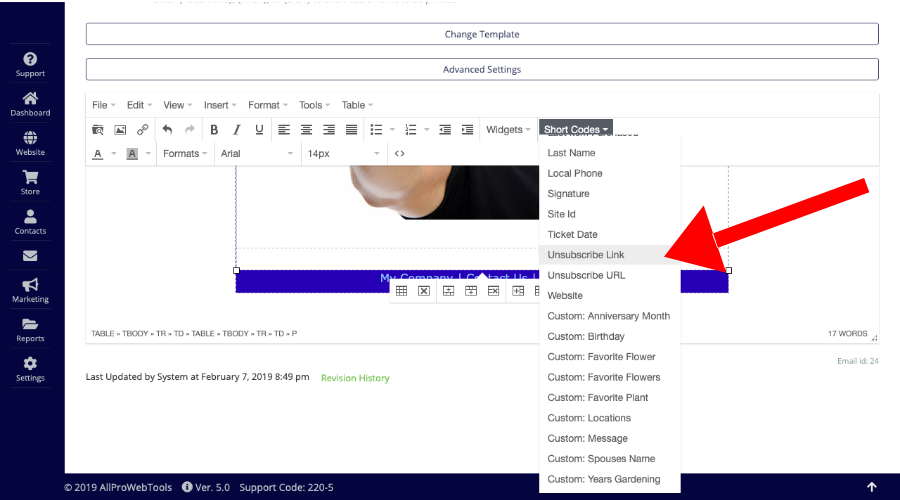The width and height of the screenshot is (900, 500).
Task: Open the Font family dropdown showing Arial
Action: coord(256,154)
